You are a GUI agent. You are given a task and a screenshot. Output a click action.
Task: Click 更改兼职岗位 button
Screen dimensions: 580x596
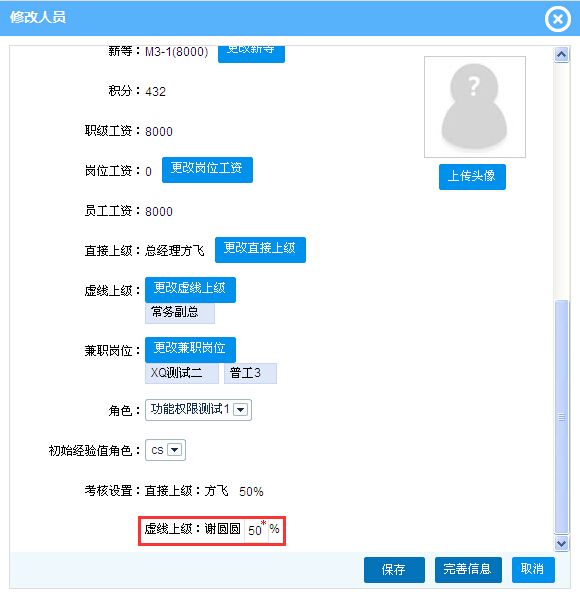[x=190, y=350]
